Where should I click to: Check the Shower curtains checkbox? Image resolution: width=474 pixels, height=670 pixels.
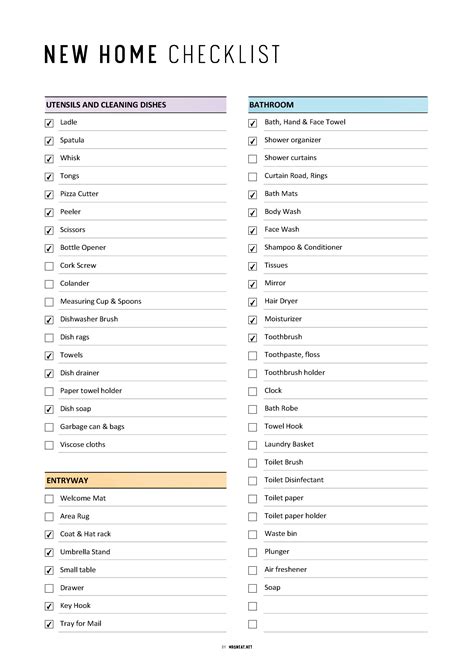tap(253, 159)
